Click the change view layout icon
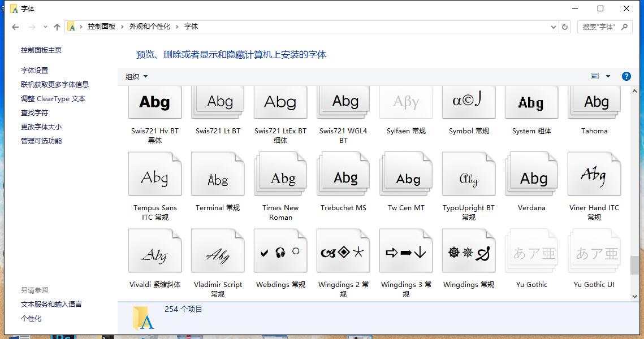 coord(595,76)
